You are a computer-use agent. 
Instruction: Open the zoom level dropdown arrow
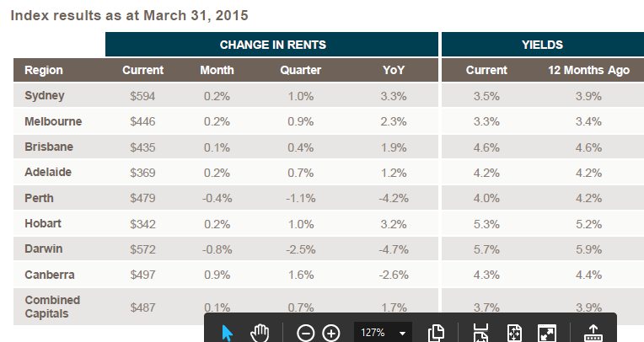[402, 333]
